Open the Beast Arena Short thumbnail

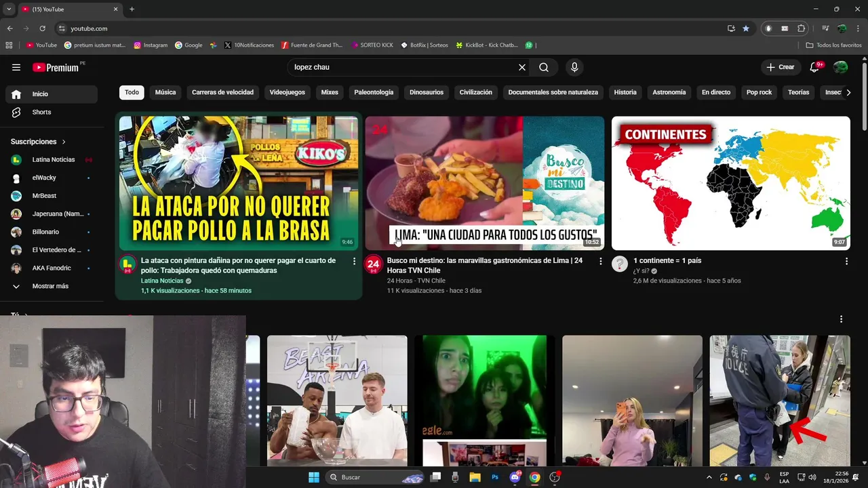tap(337, 401)
